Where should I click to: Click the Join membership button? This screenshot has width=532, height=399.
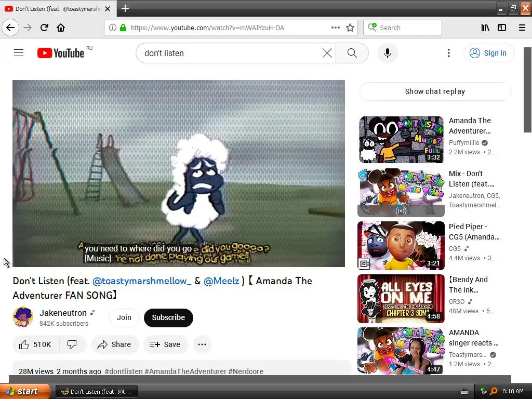tap(124, 317)
